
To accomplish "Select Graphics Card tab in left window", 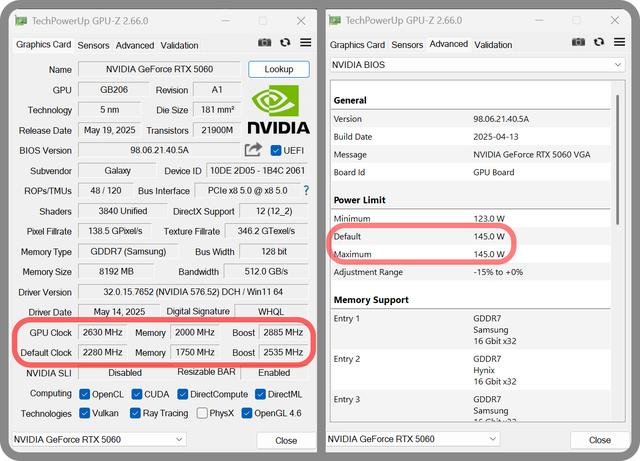I will pyautogui.click(x=44, y=45).
